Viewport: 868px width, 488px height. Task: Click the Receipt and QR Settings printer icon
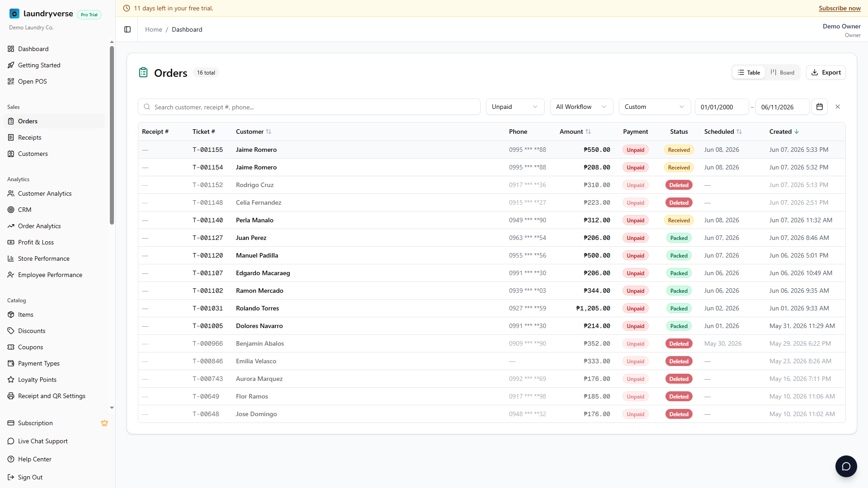tap(11, 396)
